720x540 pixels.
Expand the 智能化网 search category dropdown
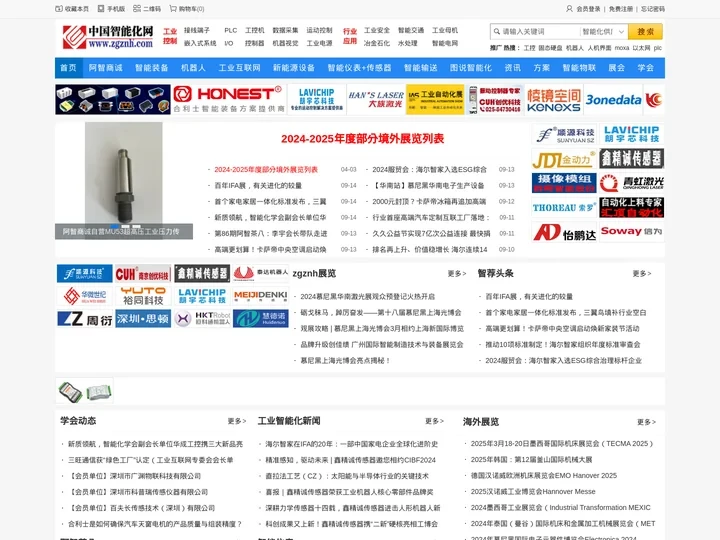click(604, 32)
